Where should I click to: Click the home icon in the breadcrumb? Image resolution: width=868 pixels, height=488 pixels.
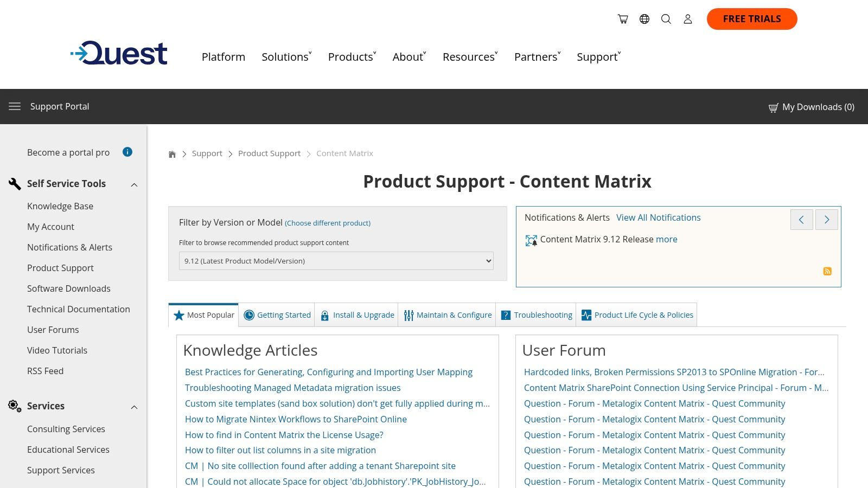172,153
